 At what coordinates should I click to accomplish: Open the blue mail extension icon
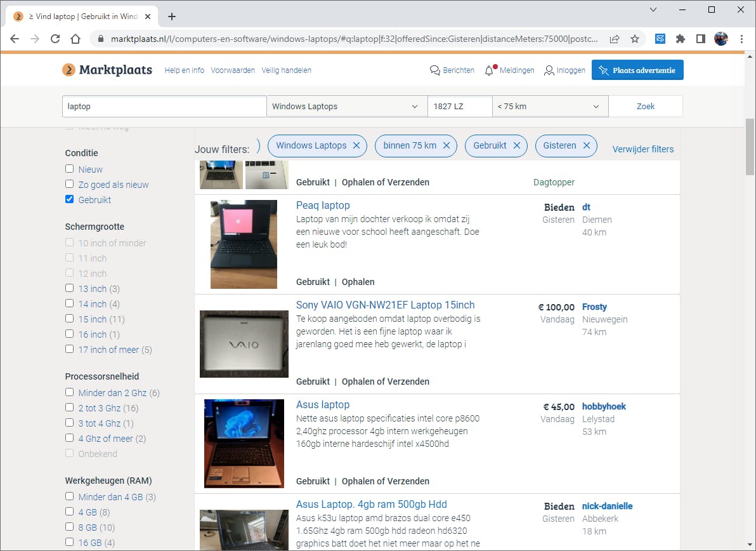660,39
